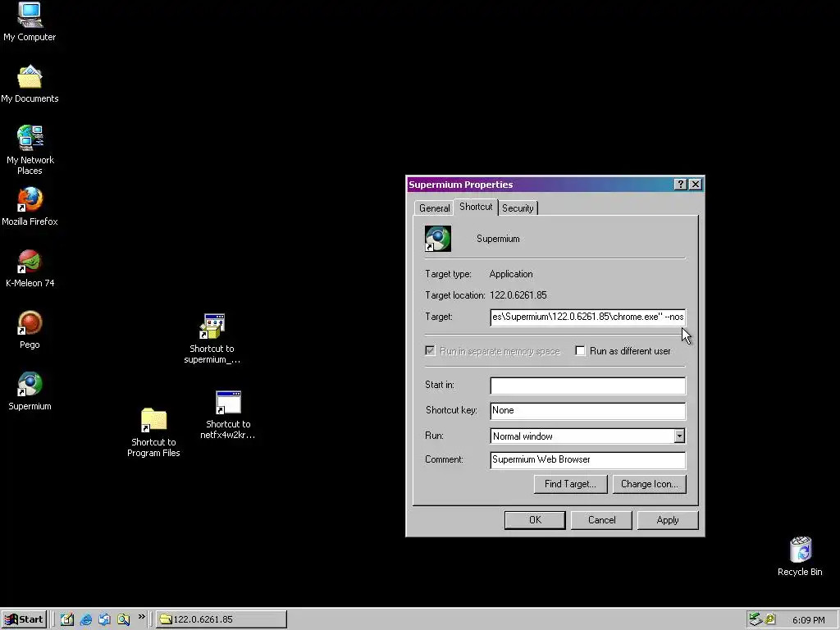Close the Supermium Properties dialog
The width and height of the screenshot is (840, 630).
[x=696, y=185]
